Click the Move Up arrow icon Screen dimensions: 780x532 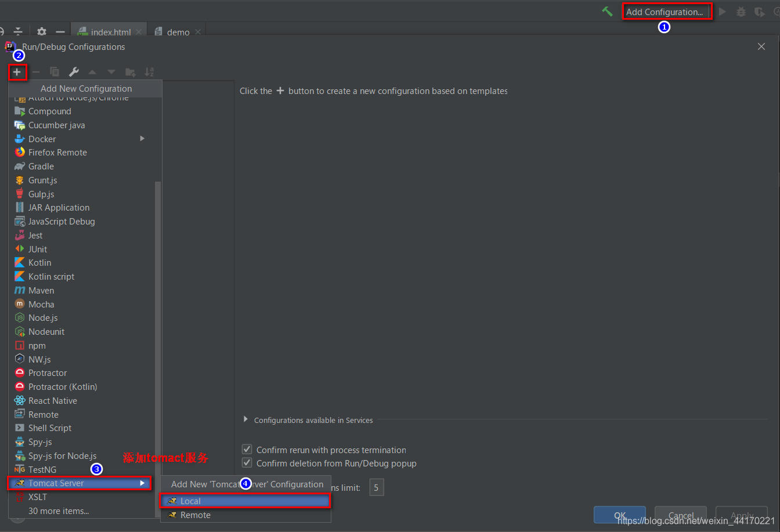[x=92, y=72]
